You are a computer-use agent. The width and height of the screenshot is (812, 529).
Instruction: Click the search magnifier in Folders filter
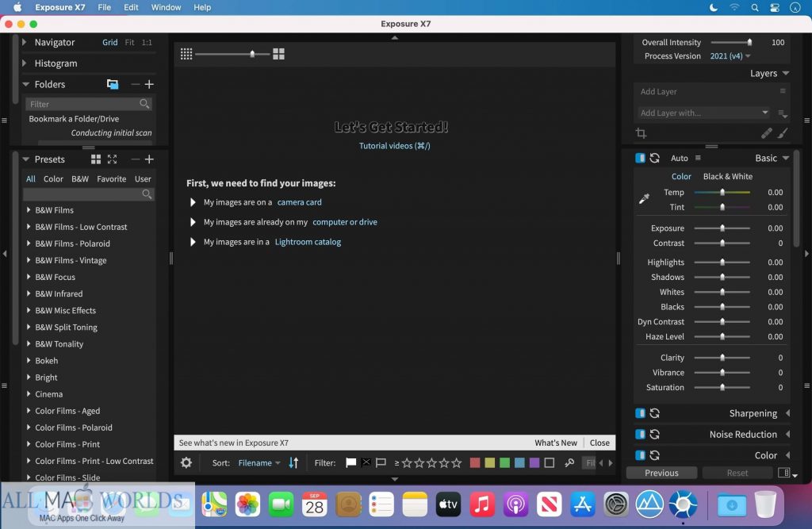[x=144, y=104]
